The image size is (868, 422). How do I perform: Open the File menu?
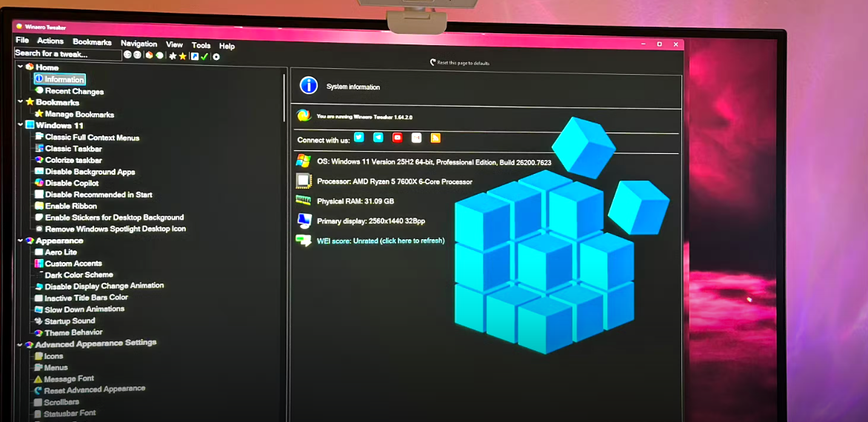(22, 41)
